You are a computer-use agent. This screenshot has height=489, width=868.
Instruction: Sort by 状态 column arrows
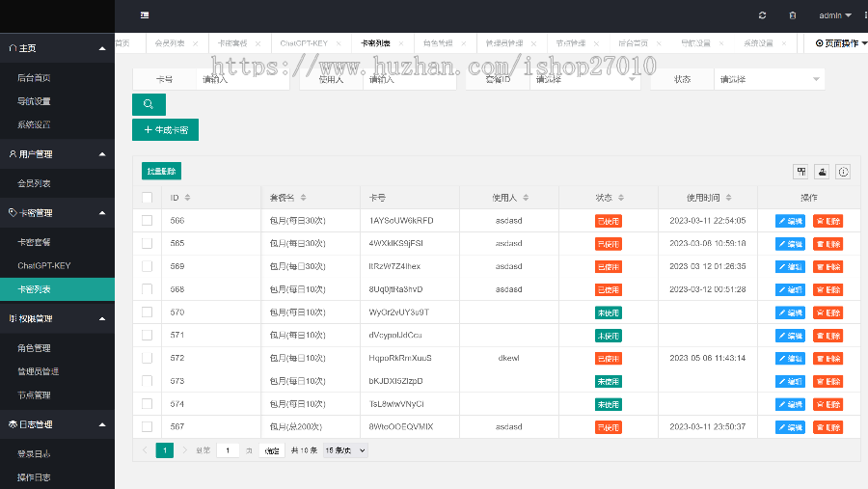[x=621, y=198]
